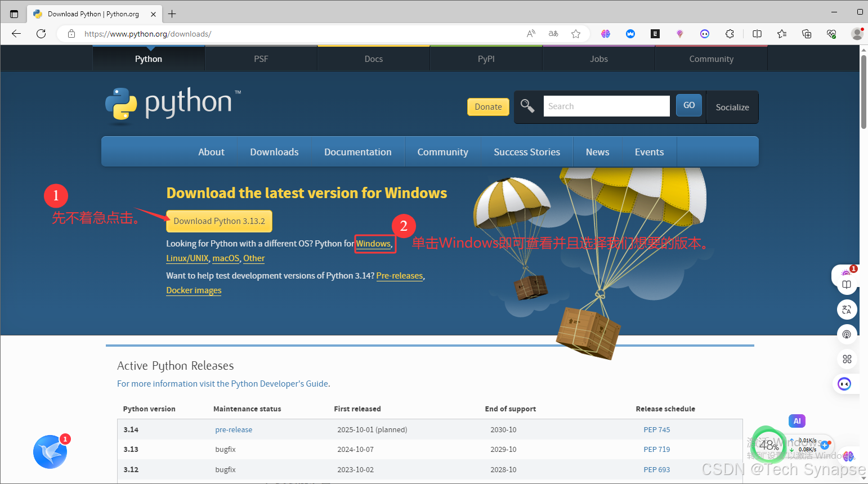
Task: Close the Download Python tab
Action: coord(154,14)
